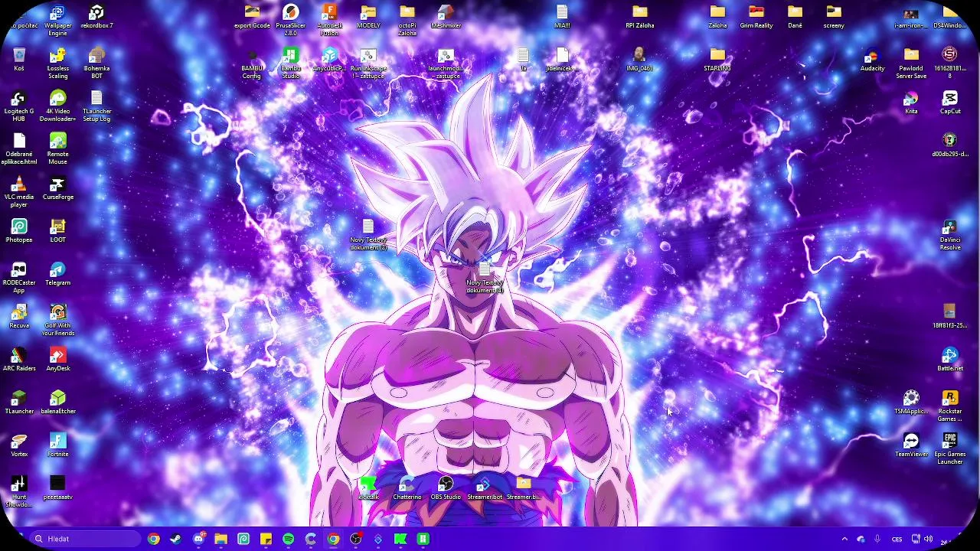Open Spotify from the taskbar
980x551 pixels.
click(x=289, y=539)
